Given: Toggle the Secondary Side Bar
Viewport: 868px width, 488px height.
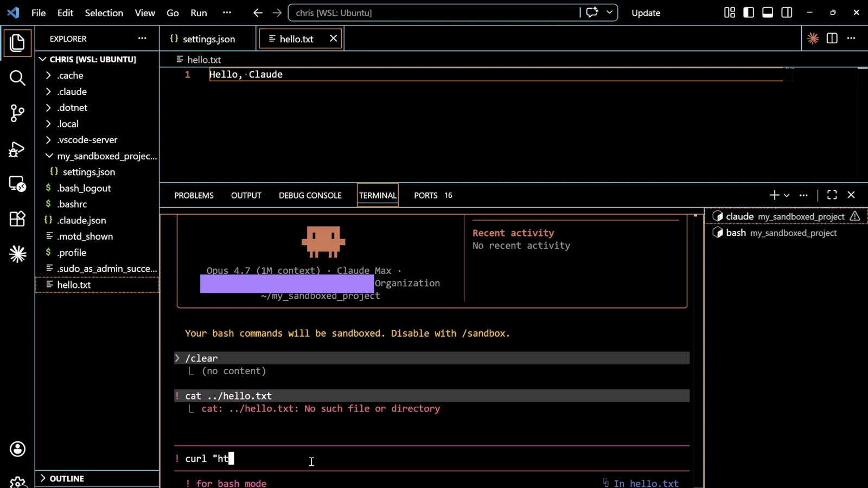Looking at the screenshot, I should 787,12.
